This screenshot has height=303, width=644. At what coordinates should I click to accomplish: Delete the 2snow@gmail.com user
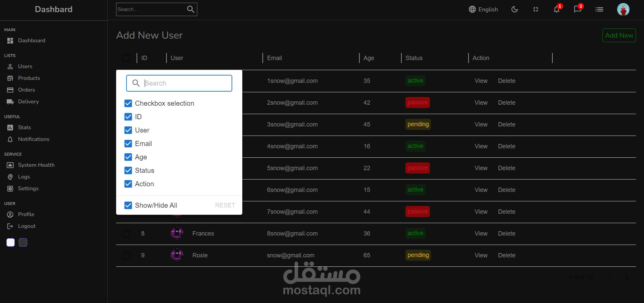click(506, 103)
